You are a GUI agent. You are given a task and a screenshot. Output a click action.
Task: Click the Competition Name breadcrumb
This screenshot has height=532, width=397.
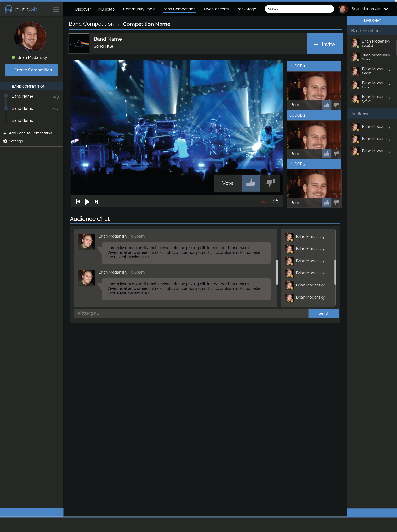147,24
